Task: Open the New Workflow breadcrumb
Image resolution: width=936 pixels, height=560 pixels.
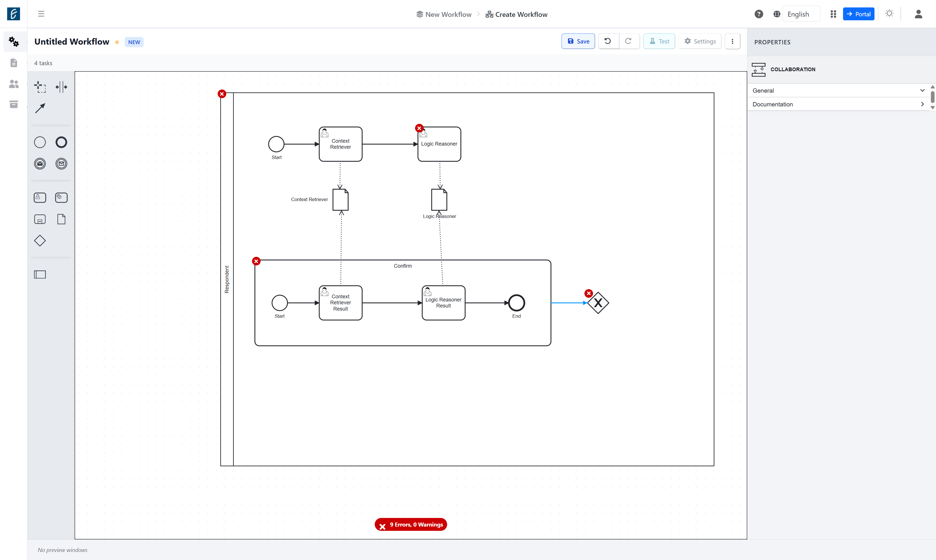Action: point(444,14)
